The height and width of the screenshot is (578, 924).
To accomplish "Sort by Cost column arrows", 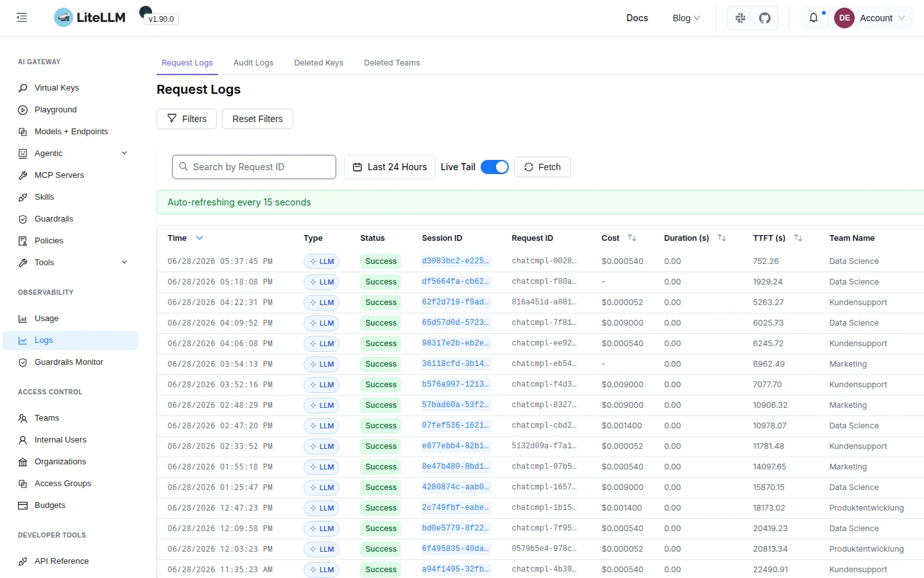I will [632, 238].
